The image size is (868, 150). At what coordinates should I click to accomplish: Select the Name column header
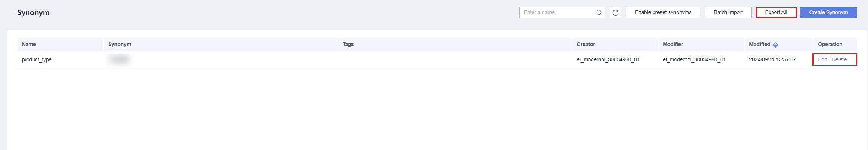pyautogui.click(x=29, y=44)
